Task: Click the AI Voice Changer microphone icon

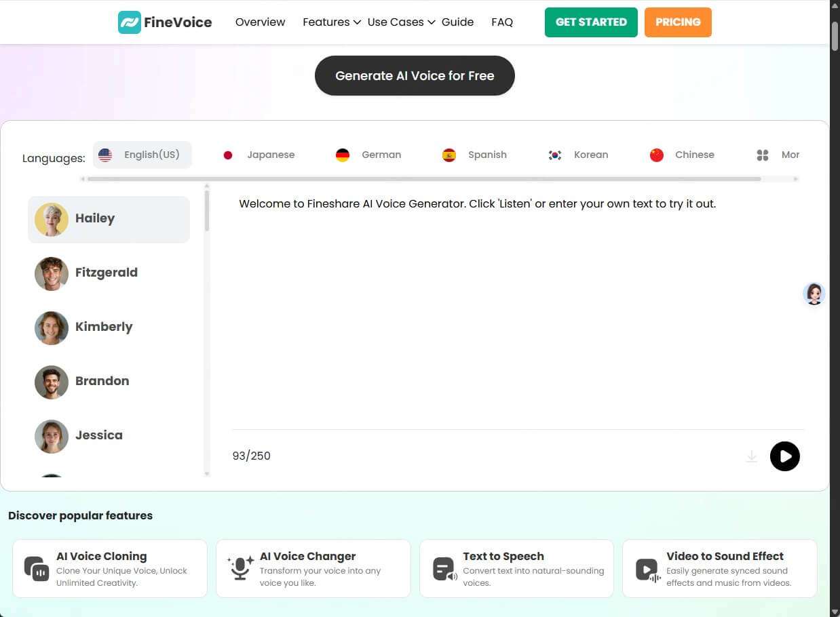Action: [240, 568]
